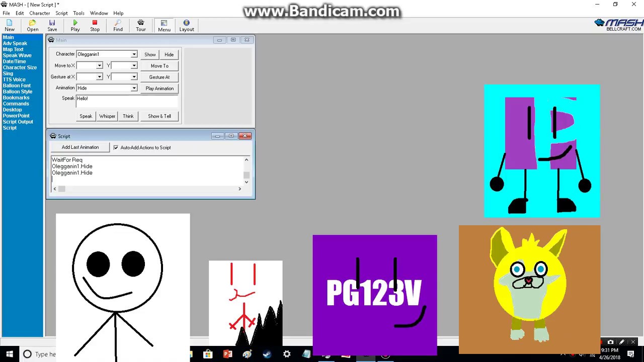Click the Windows Start button
The width and height of the screenshot is (644, 362).
click(x=9, y=354)
